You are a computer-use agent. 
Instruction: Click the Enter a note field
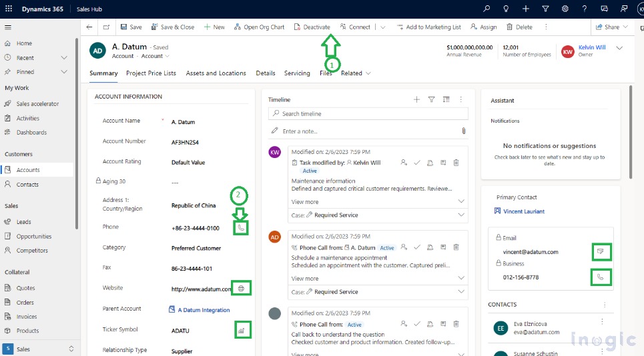(368, 131)
